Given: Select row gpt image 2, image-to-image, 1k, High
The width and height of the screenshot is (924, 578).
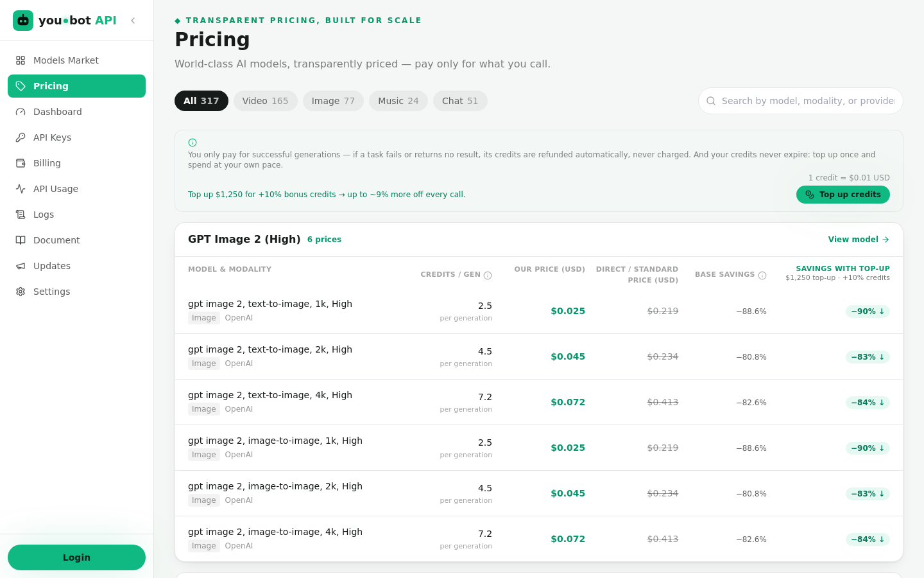Looking at the screenshot, I should point(539,448).
